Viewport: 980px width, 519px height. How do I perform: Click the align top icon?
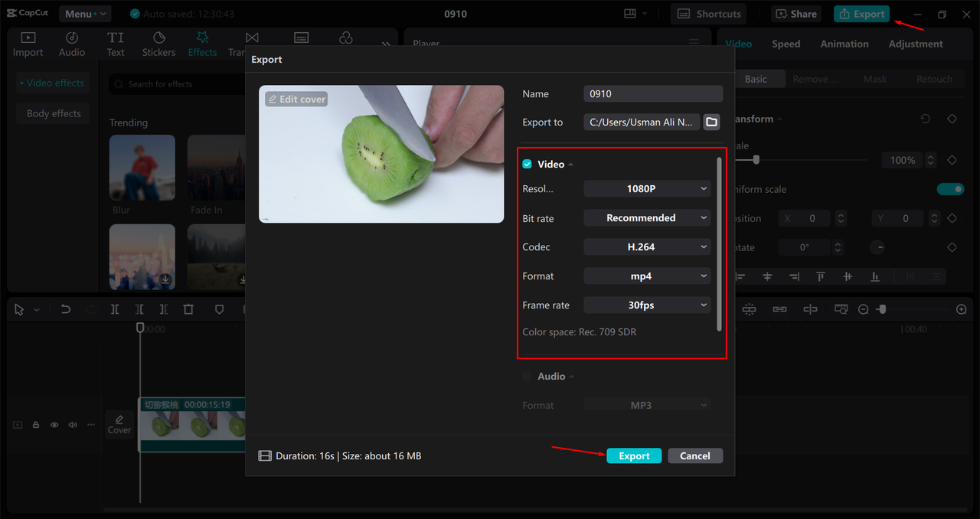click(x=821, y=276)
